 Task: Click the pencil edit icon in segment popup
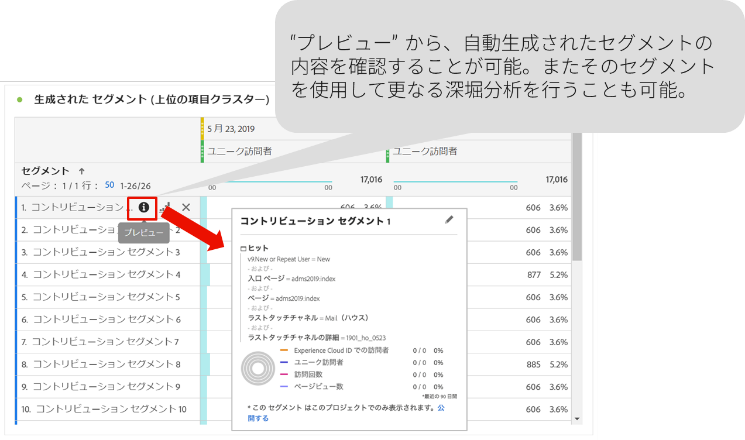click(449, 220)
